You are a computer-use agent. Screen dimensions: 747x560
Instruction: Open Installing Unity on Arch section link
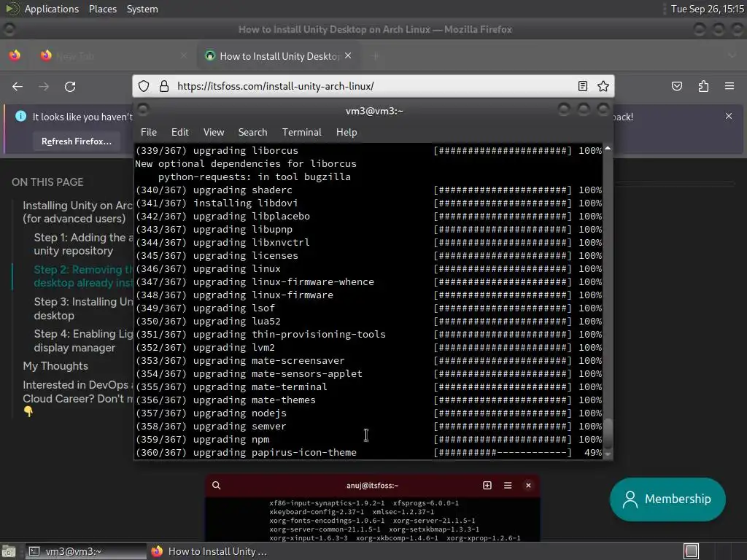[x=77, y=212]
